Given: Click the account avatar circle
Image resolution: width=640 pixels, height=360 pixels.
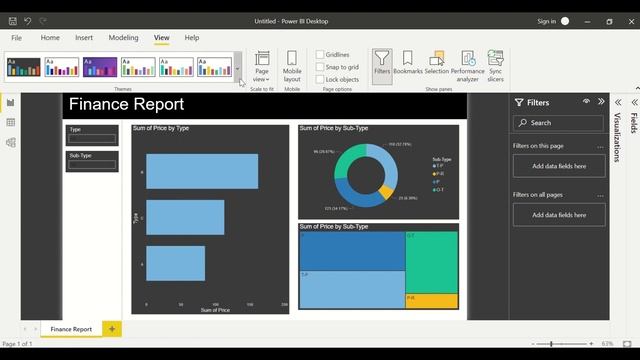Looking at the screenshot, I should pyautogui.click(x=565, y=21).
